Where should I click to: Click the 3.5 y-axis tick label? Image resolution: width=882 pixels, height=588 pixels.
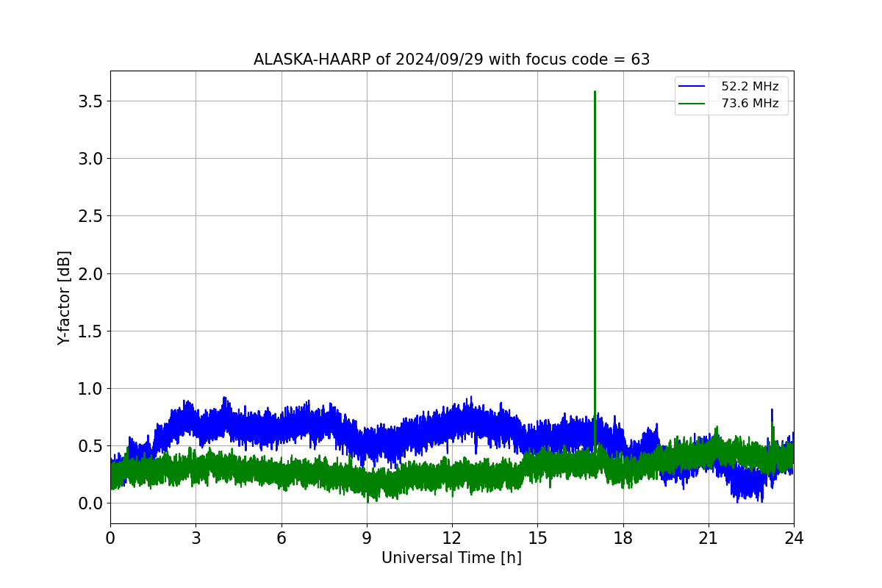[90, 101]
